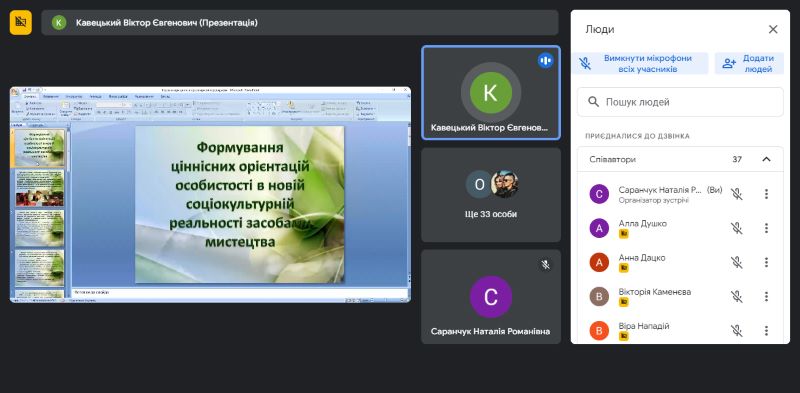800x393 pixels.
Task: Mute all participants' microphones
Action: (640, 64)
